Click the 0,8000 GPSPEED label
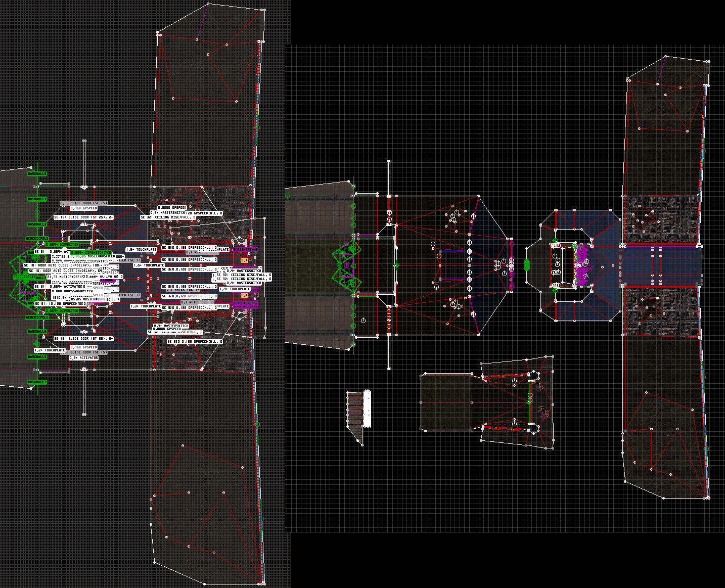The height and width of the screenshot is (588, 725). pyautogui.click(x=167, y=329)
